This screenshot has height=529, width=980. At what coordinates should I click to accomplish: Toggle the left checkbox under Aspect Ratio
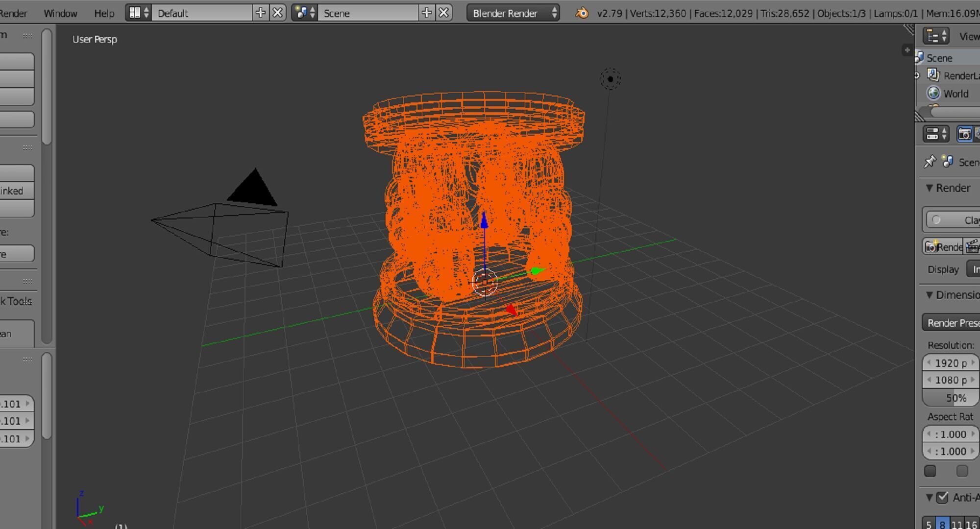click(930, 471)
